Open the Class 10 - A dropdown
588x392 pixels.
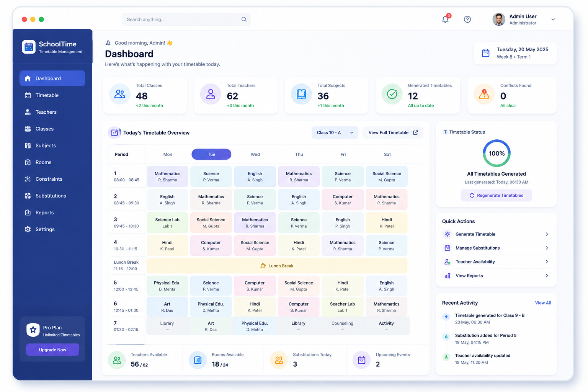pyautogui.click(x=335, y=133)
